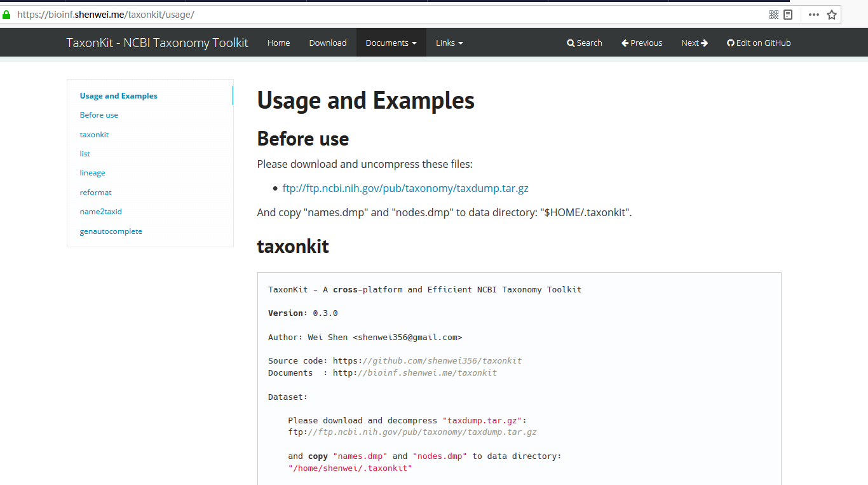868x485 pixels.
Task: Jump to reformat section in sidebar
Action: click(x=96, y=193)
